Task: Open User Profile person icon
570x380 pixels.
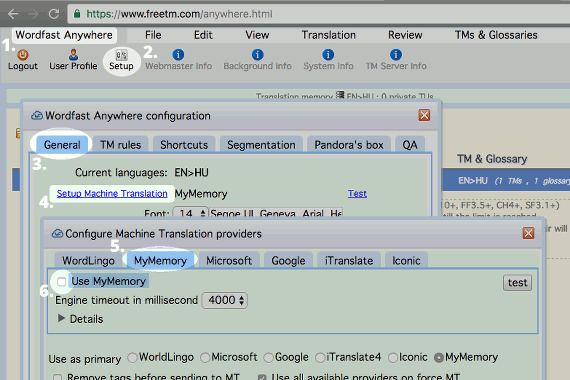Action: pos(73,55)
